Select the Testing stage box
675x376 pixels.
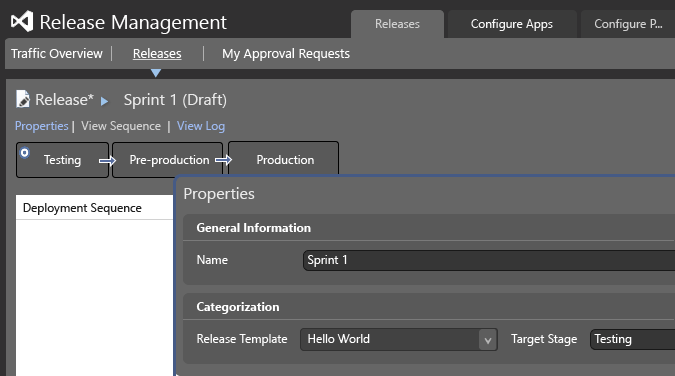pyautogui.click(x=62, y=160)
